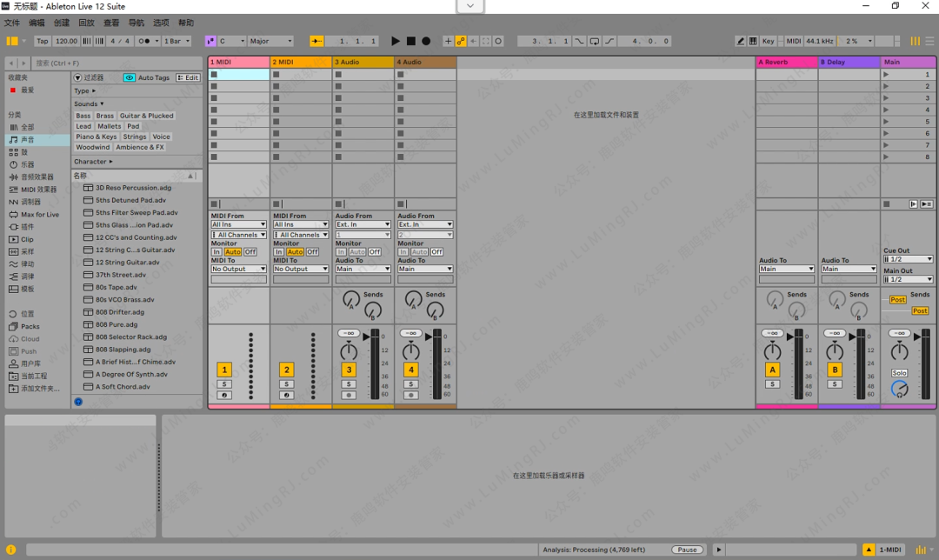Click the Stop transport button
The width and height of the screenshot is (939, 560).
411,41
